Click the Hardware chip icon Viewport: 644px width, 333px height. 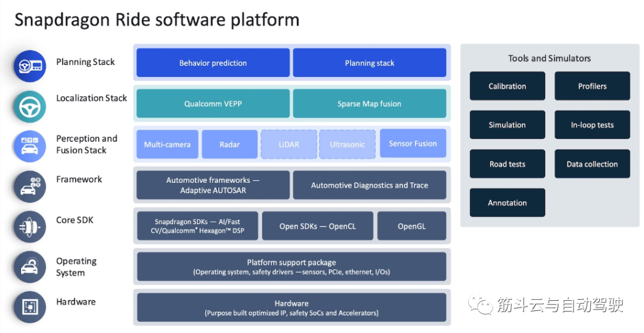point(30,307)
